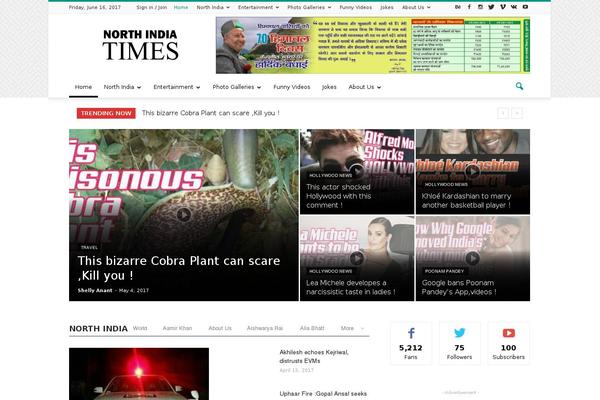Open the Instagram icon in top bar

pyautogui.click(x=480, y=7)
